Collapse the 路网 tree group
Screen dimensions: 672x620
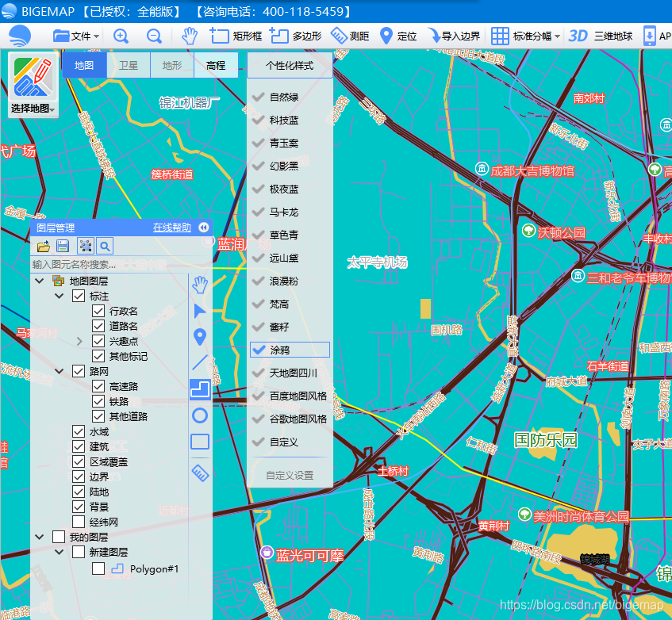60,371
